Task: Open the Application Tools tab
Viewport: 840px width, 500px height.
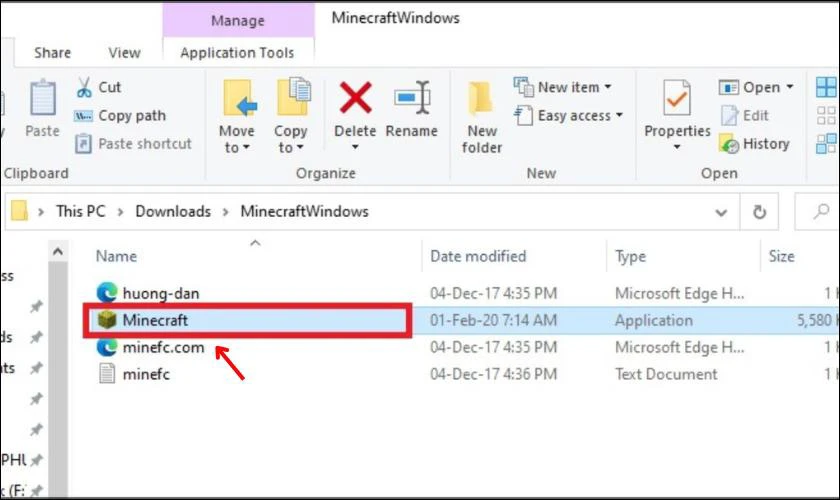Action: point(237,53)
